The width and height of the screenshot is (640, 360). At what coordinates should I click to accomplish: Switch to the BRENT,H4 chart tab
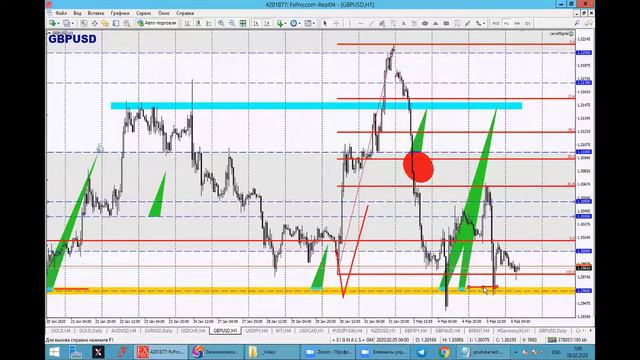[x=479, y=331]
